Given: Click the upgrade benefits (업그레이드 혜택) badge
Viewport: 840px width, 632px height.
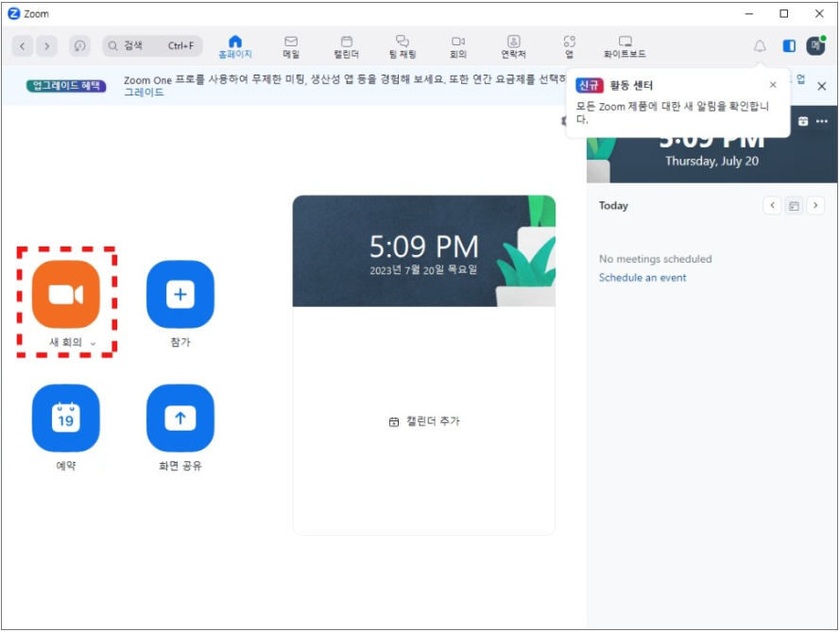Looking at the screenshot, I should (x=66, y=86).
